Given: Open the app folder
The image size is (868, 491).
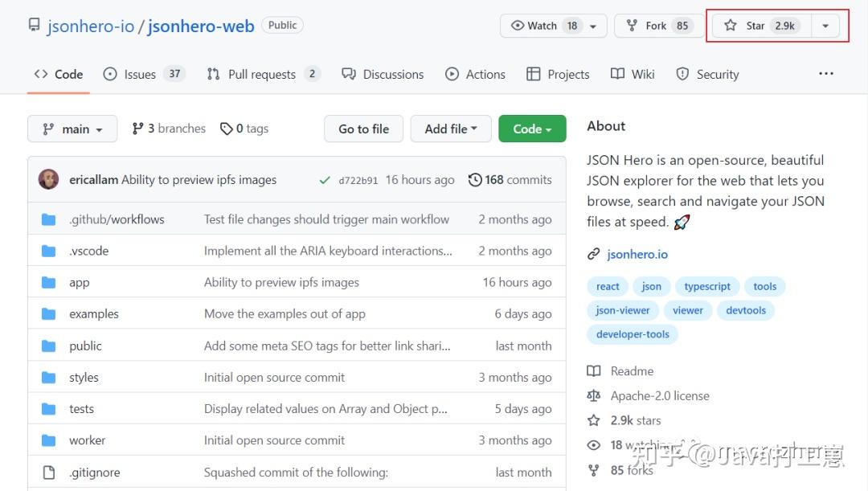Looking at the screenshot, I should 79,282.
